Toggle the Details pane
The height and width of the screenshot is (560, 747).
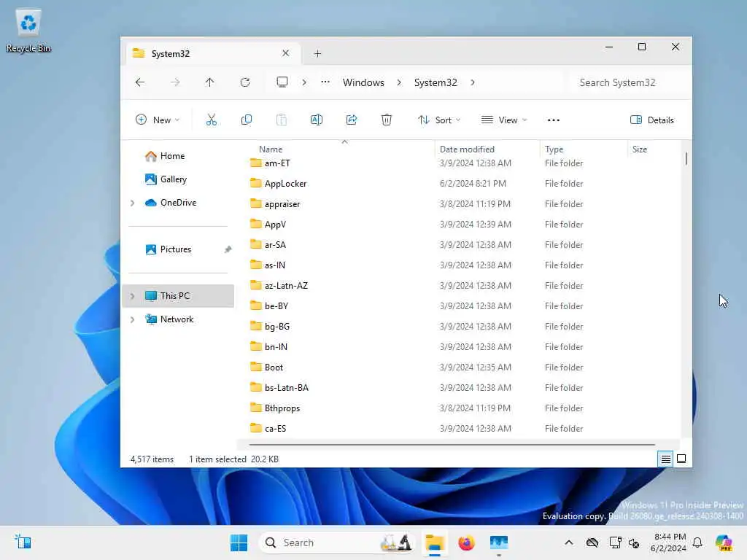tap(651, 120)
